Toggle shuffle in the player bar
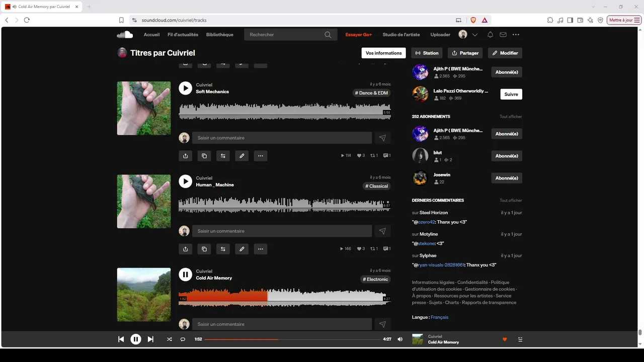 [x=169, y=339]
